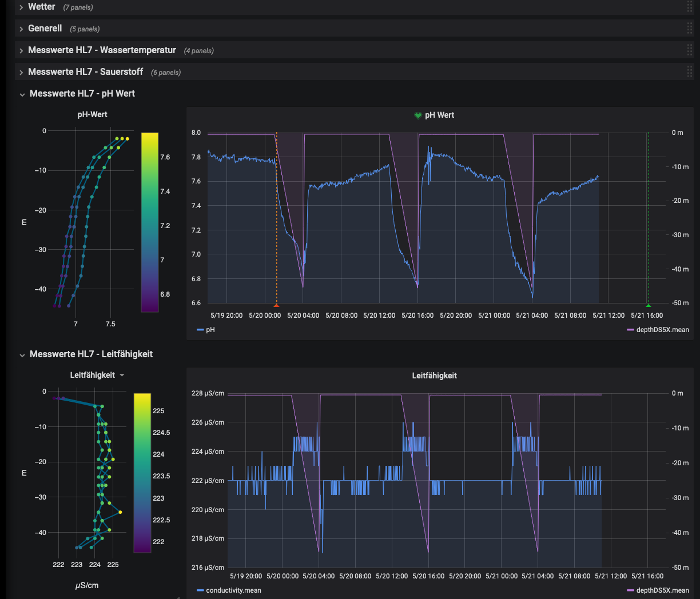Click '(6 panels)' text on Sauerstoff row

pos(166,73)
